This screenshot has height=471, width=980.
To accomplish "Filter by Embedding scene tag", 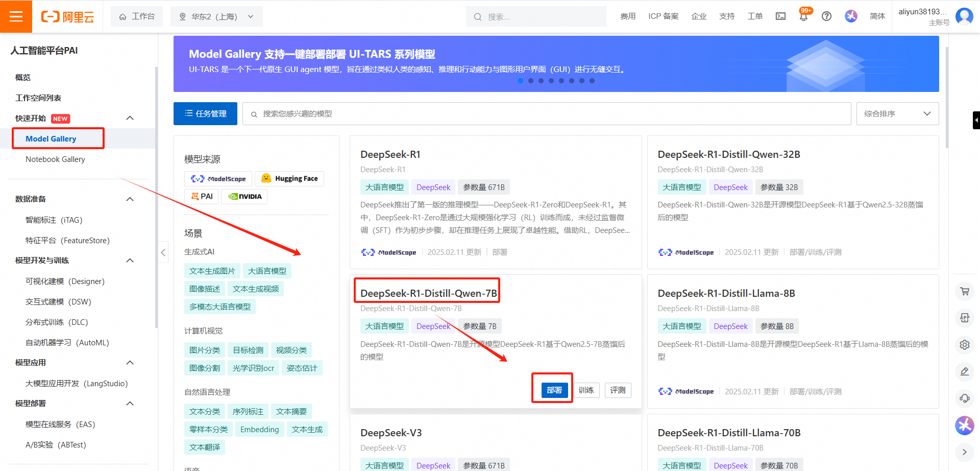I will pos(260,430).
